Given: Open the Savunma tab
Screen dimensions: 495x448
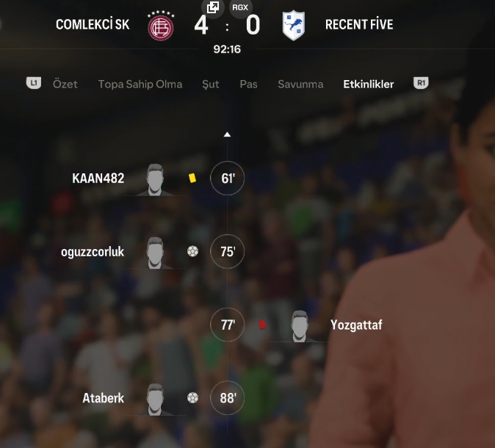Looking at the screenshot, I should pos(300,84).
